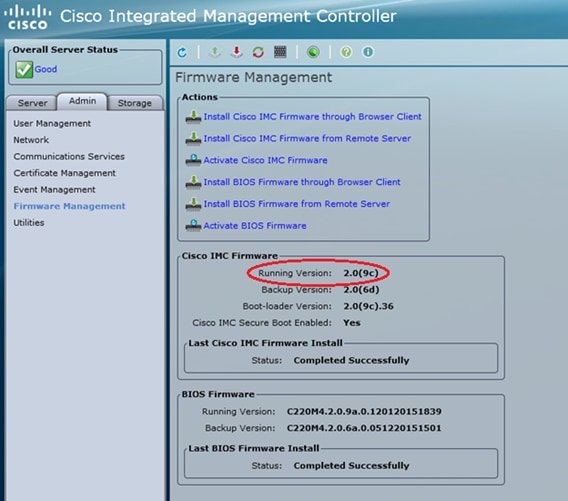Open the Help question mark icon
568x501 pixels.
click(346, 52)
